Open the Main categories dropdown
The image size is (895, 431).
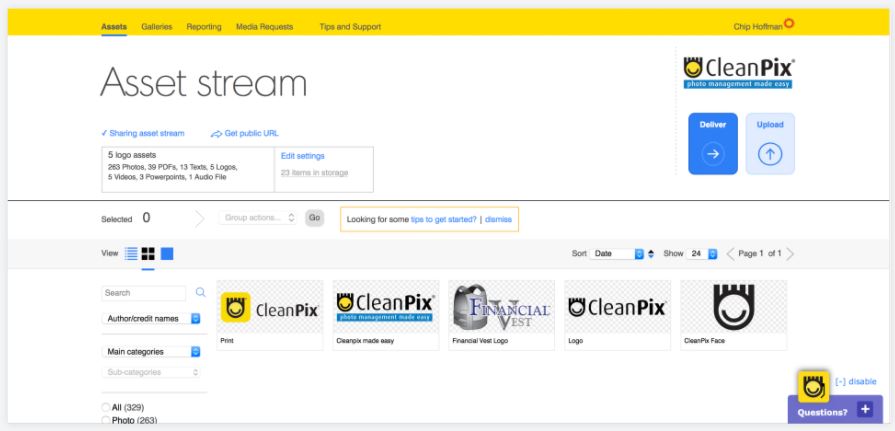151,352
